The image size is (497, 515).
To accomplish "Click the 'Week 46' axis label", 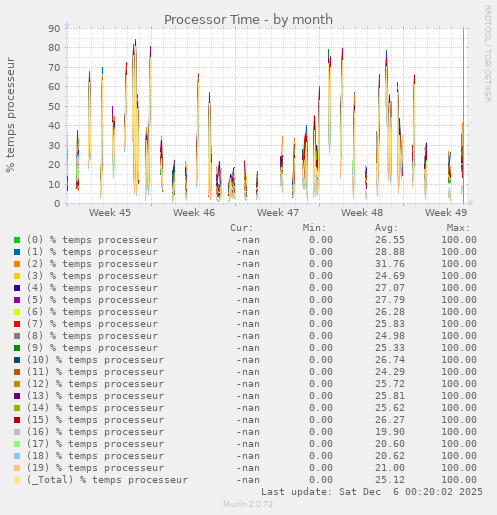I will (194, 213).
